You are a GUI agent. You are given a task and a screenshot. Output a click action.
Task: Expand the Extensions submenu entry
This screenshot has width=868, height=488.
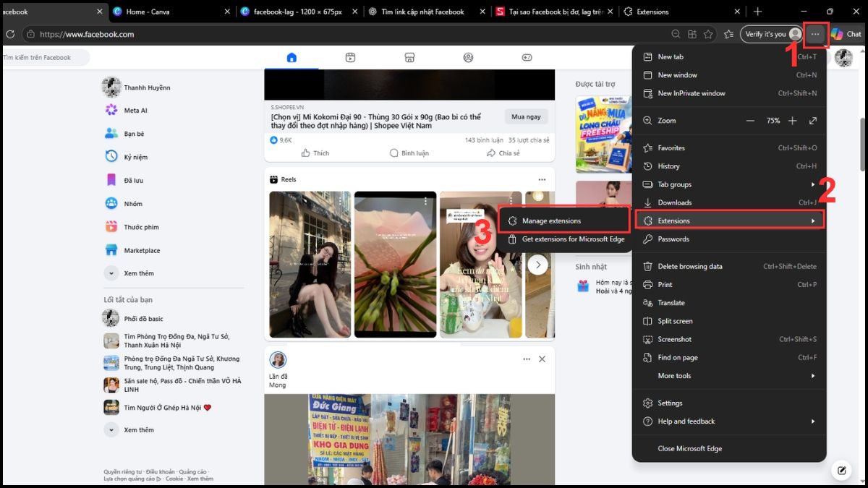[729, 221]
